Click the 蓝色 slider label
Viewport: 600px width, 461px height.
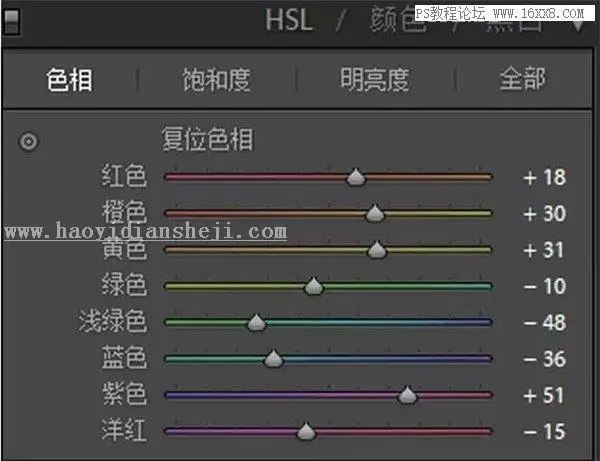124,357
